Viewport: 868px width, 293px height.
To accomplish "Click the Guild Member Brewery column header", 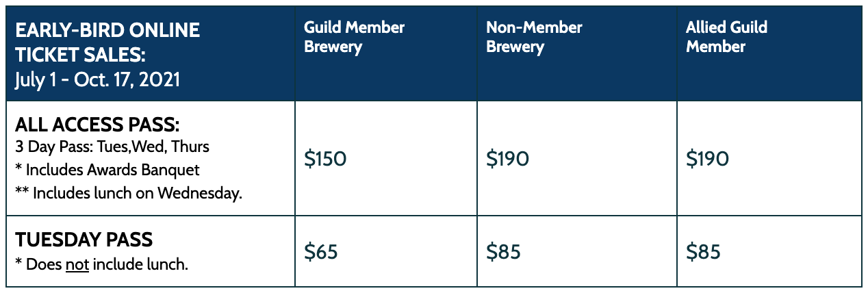I will pyautogui.click(x=354, y=37).
